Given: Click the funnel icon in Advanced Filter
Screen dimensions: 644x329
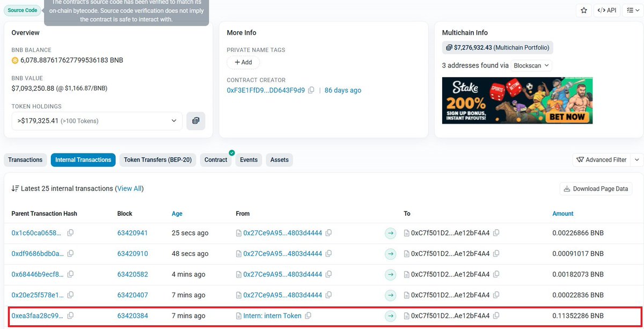Looking at the screenshot, I should [580, 159].
